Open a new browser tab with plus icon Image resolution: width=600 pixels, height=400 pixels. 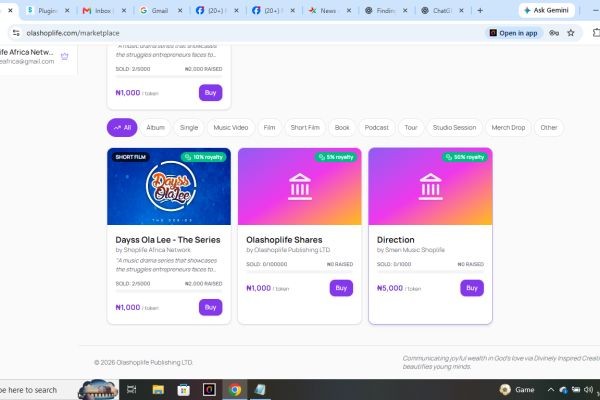click(x=480, y=11)
